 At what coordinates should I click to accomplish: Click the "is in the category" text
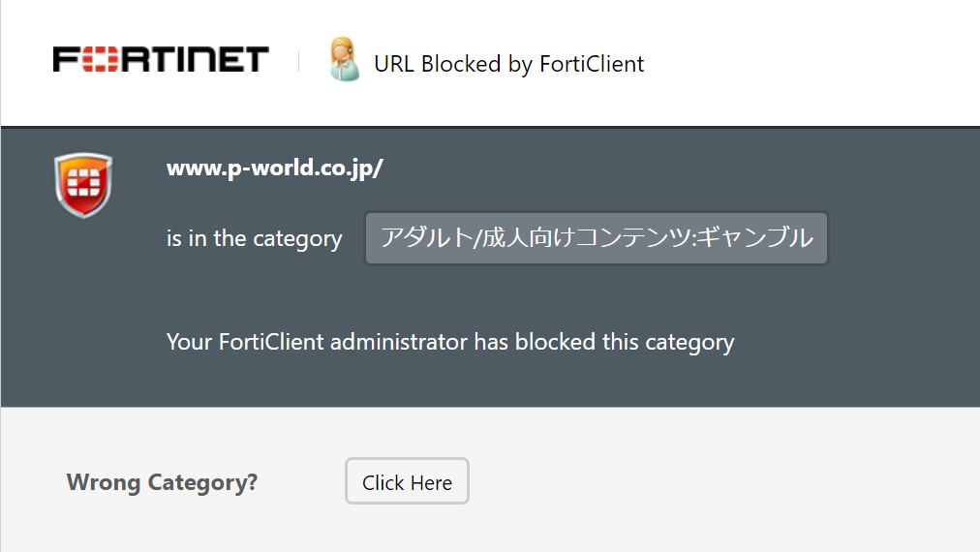click(x=255, y=239)
